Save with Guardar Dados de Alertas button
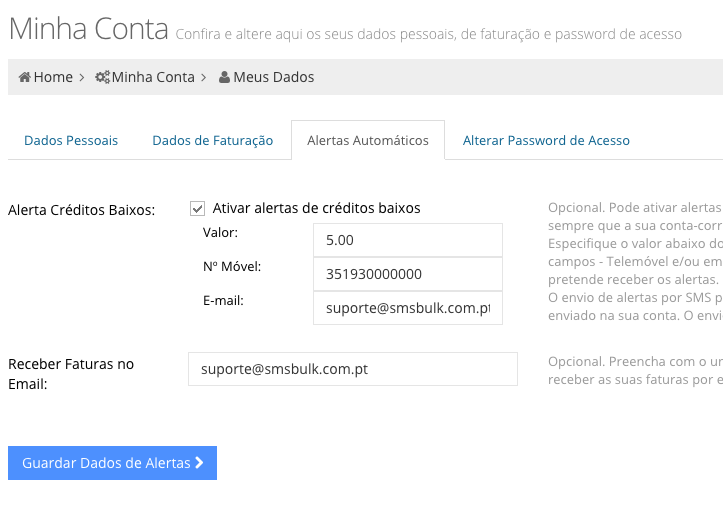The height and width of the screenshot is (509, 723). pos(113,463)
